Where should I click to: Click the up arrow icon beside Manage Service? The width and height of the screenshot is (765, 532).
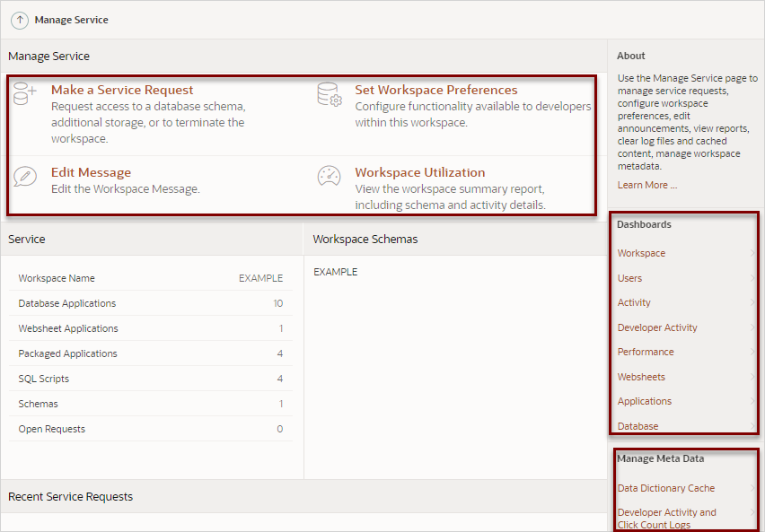coord(20,20)
